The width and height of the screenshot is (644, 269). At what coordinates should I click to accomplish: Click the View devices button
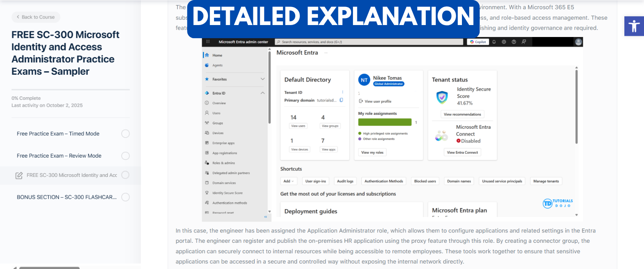coord(299,150)
